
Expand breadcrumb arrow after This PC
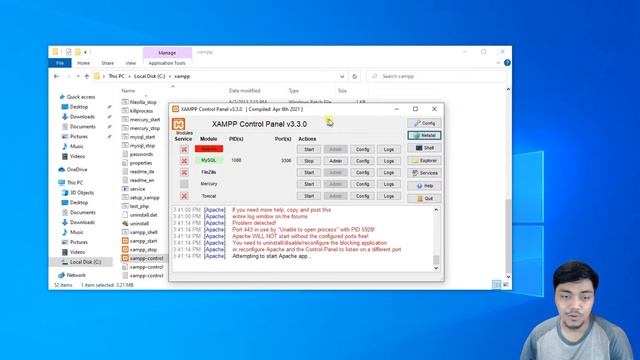(x=129, y=76)
